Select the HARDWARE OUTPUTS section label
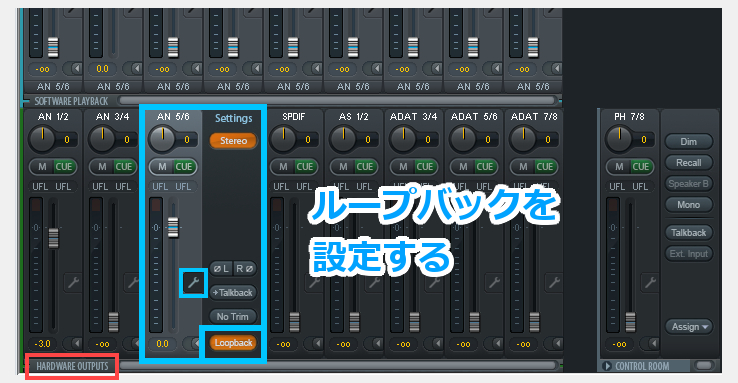The height and width of the screenshot is (383, 738). coord(72,366)
